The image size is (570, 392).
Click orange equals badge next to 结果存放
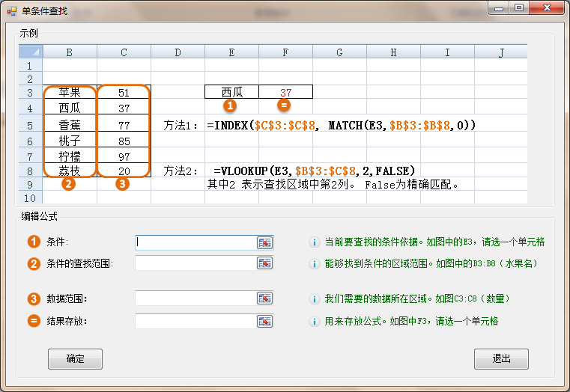pos(34,321)
